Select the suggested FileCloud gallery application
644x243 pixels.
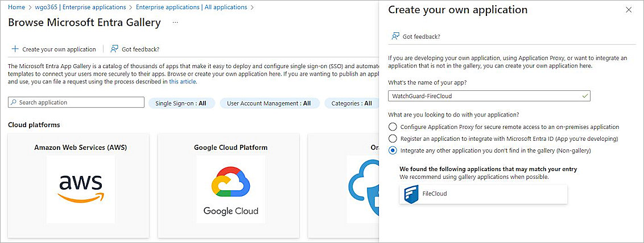[483, 194]
